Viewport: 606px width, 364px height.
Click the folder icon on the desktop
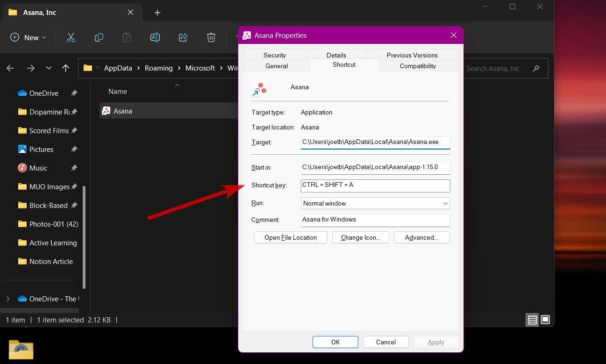pos(21,350)
